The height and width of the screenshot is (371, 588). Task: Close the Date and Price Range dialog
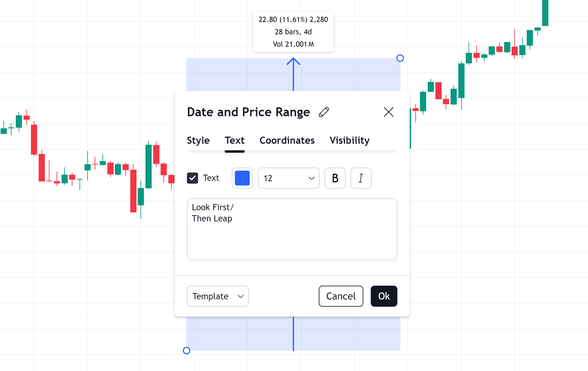(x=388, y=112)
